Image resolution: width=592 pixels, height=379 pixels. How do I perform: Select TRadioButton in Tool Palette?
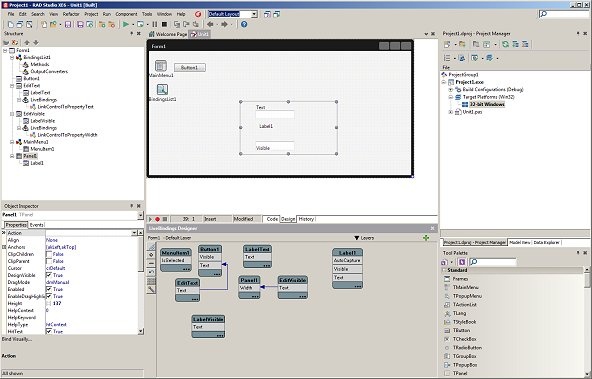467,348
